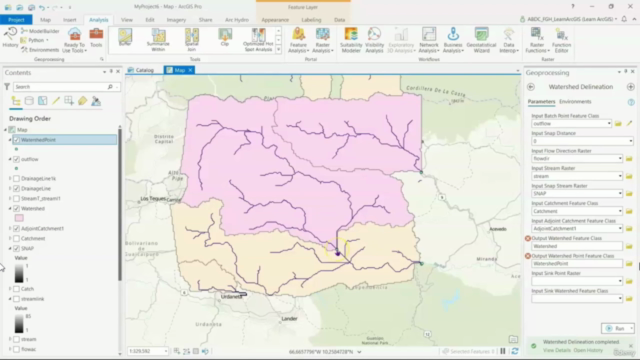Viewport: 640px width, 360px height.
Task: Open the map scale dropdown
Action: [x=165, y=351]
